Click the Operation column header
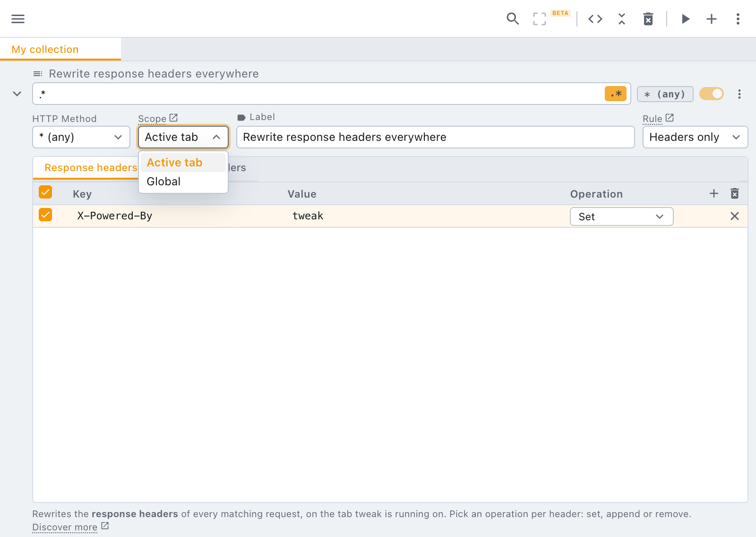The height and width of the screenshot is (537, 756). [596, 194]
